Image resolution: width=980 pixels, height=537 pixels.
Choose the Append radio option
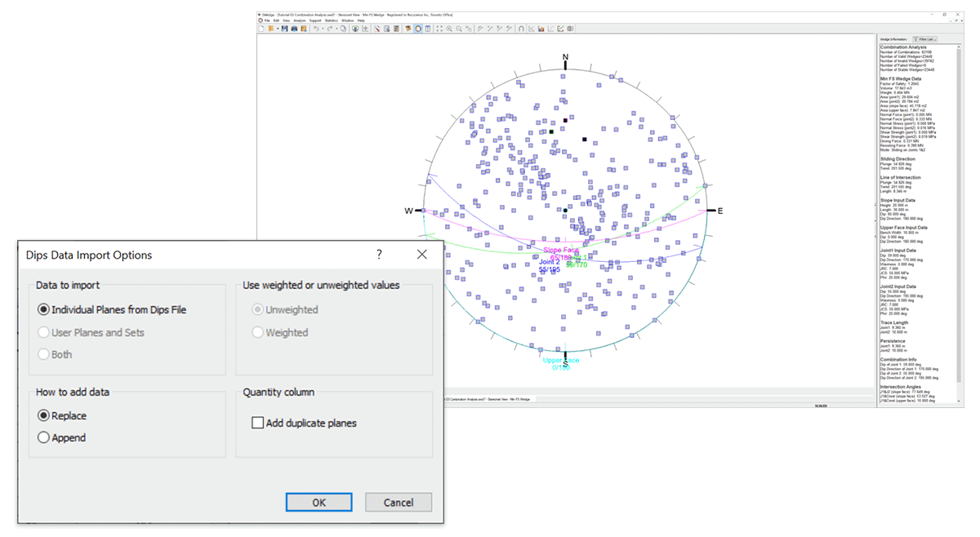43,437
